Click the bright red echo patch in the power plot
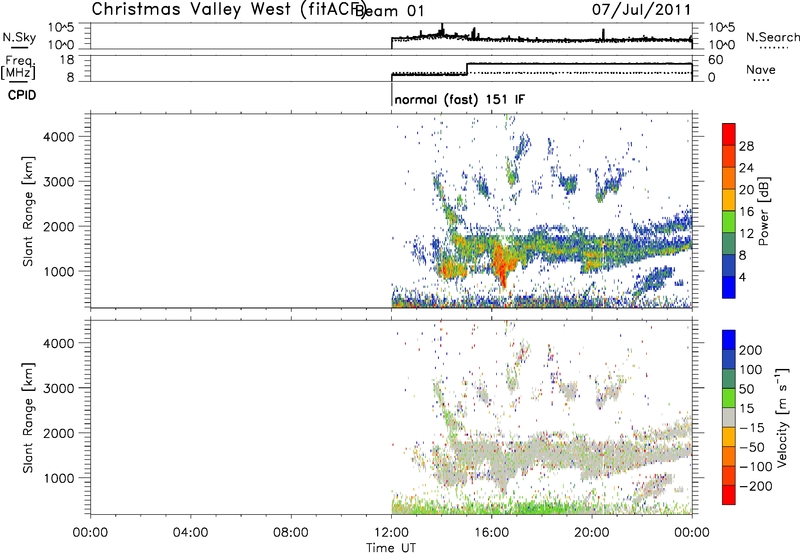The image size is (800, 554). click(x=503, y=265)
